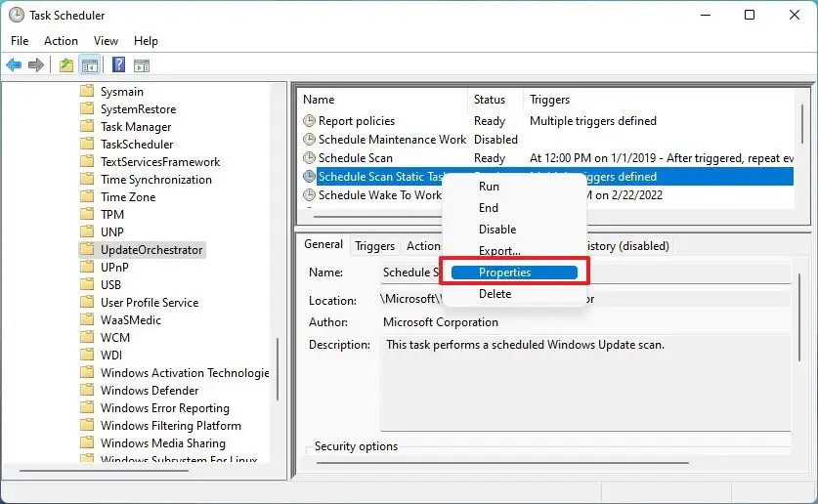Click the clock icon beside Schedule Scan task
This screenshot has width=818, height=504.
[x=310, y=158]
